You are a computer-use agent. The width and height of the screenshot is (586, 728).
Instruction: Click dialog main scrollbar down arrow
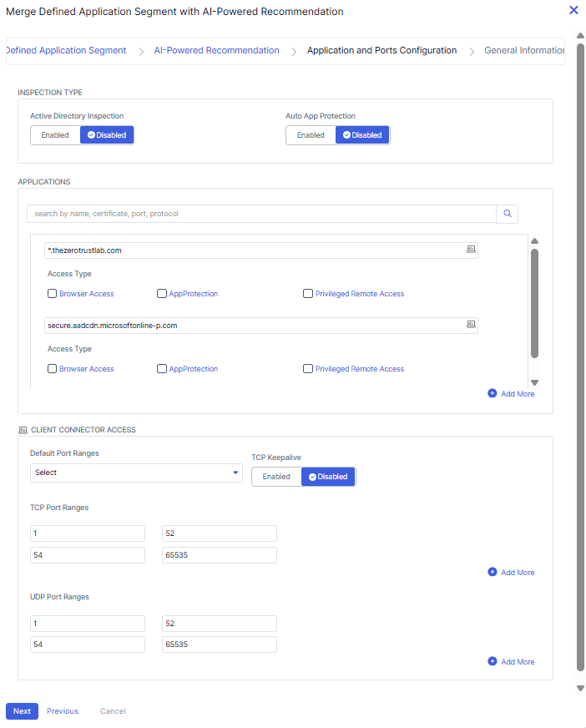point(580,689)
